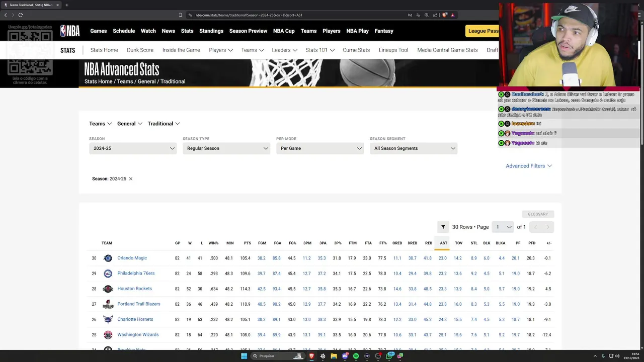The height and width of the screenshot is (362, 644).
Task: Sort table by AST column header
Action: (443, 243)
